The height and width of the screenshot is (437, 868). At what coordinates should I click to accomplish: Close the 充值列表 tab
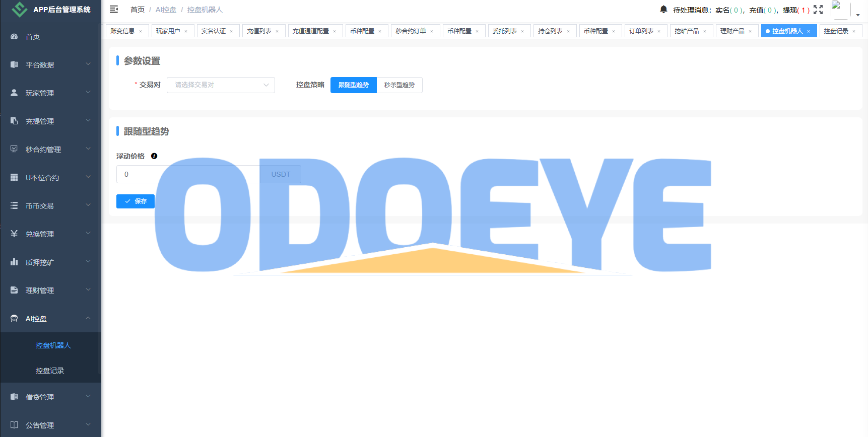pos(277,31)
